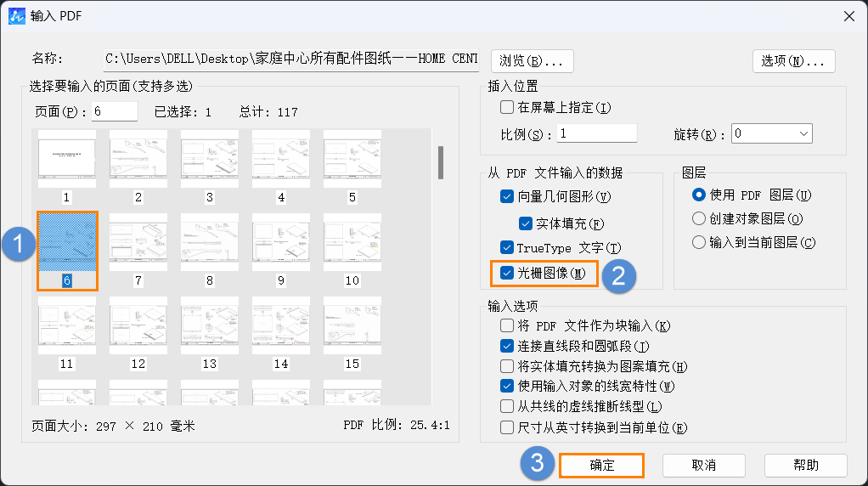Select page 8 thumbnail
This screenshot has height=486, width=868.
point(210,242)
